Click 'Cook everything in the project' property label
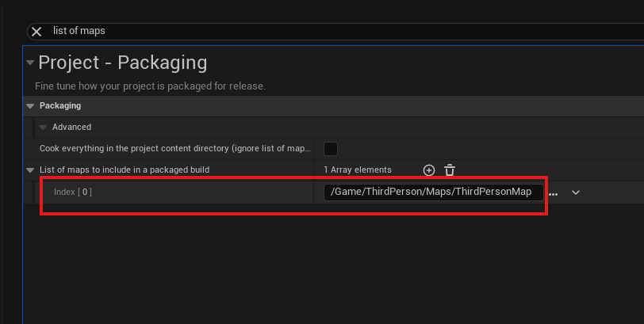Screen dimensions: 644x324 click(174, 149)
